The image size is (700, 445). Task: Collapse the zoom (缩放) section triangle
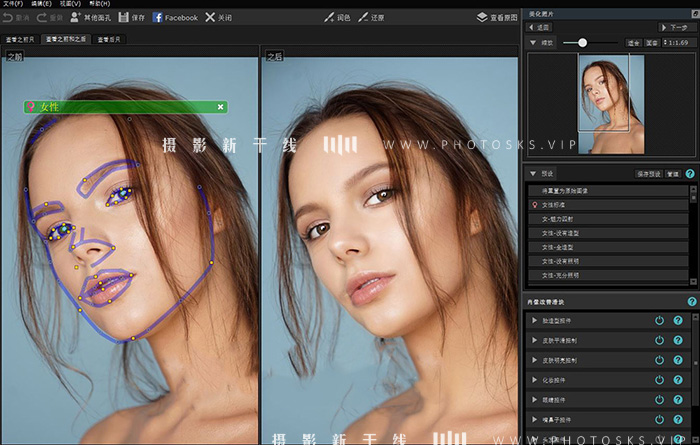533,43
